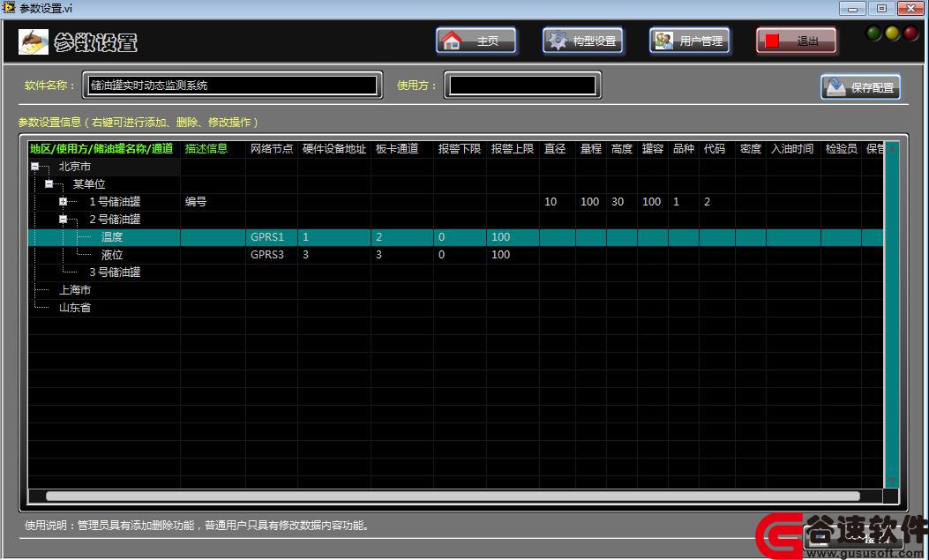Screen dimensions: 929x560
Task: Click the 退出 exit button
Action: pos(797,41)
